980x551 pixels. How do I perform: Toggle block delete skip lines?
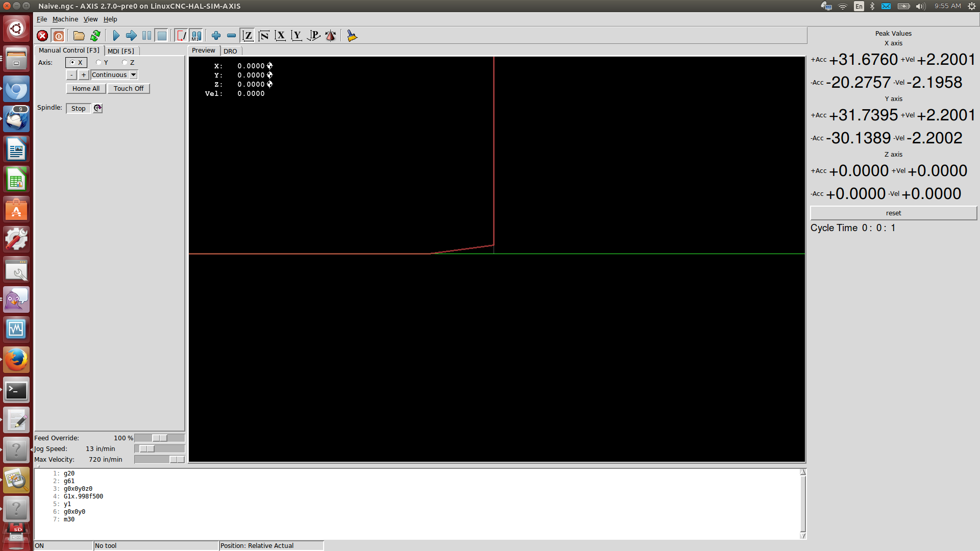(181, 36)
